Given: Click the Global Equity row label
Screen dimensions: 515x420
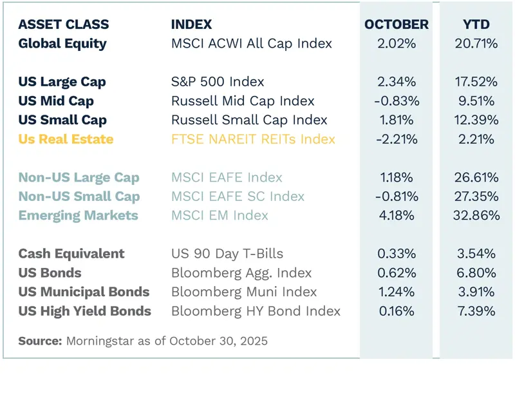Looking at the screenshot, I should 62,44.
